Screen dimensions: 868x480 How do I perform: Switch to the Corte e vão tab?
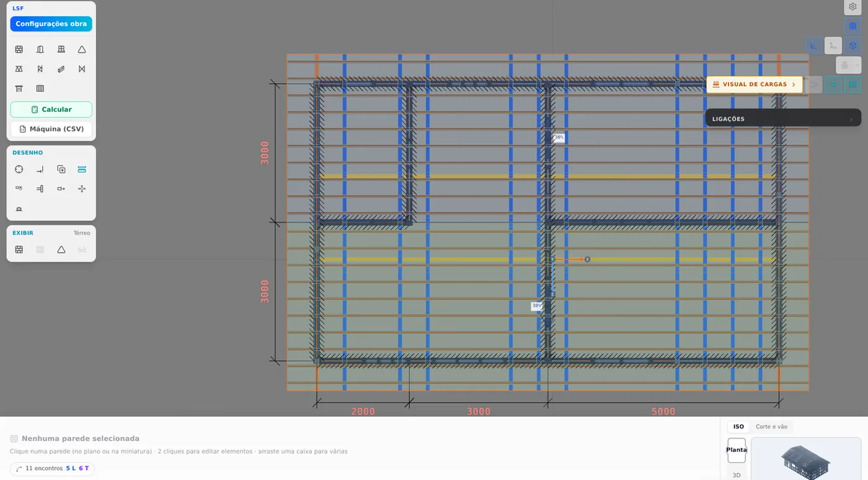(x=771, y=427)
